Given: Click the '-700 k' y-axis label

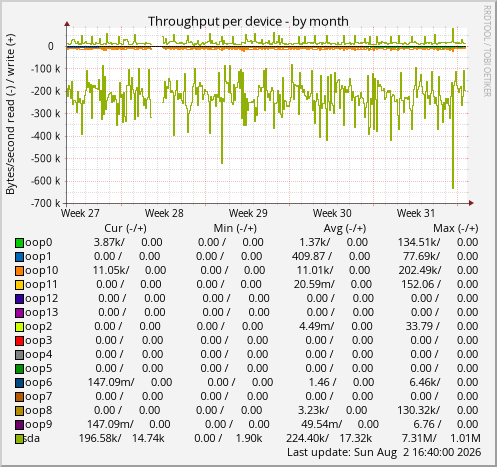Looking at the screenshot, I should click(x=46, y=203).
